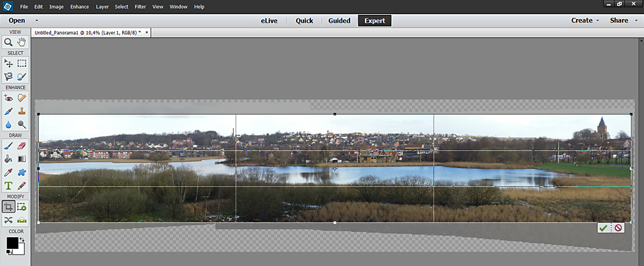
Task: Switch to Guided mode
Action: click(x=339, y=20)
